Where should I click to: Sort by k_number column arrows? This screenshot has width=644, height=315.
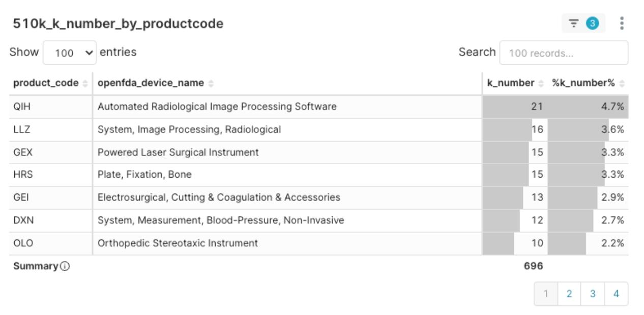(x=541, y=83)
